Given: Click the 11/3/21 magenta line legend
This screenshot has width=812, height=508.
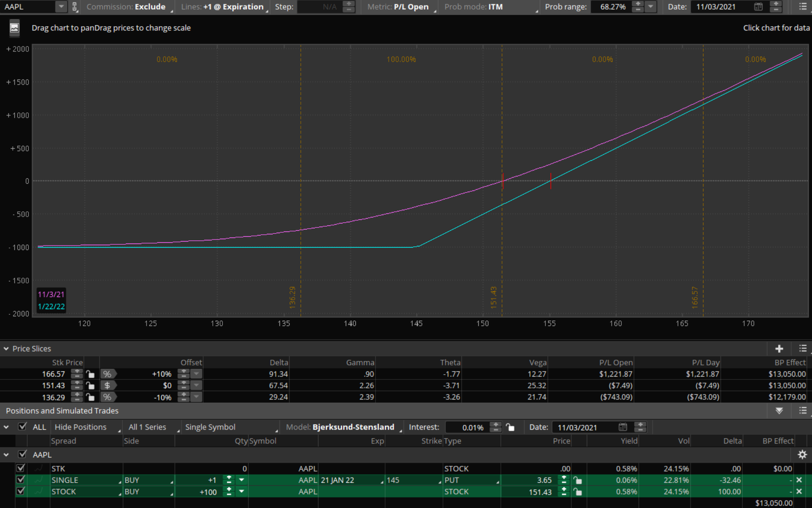Looking at the screenshot, I should (x=51, y=295).
